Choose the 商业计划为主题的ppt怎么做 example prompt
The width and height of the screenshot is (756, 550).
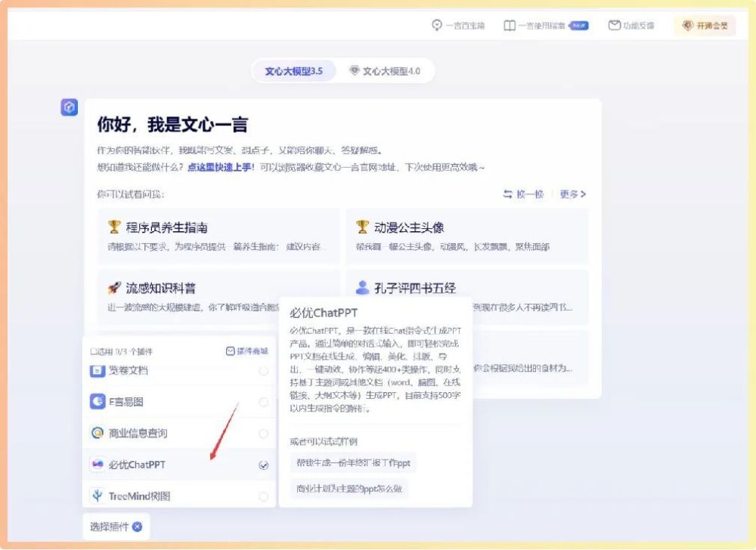pos(349,488)
